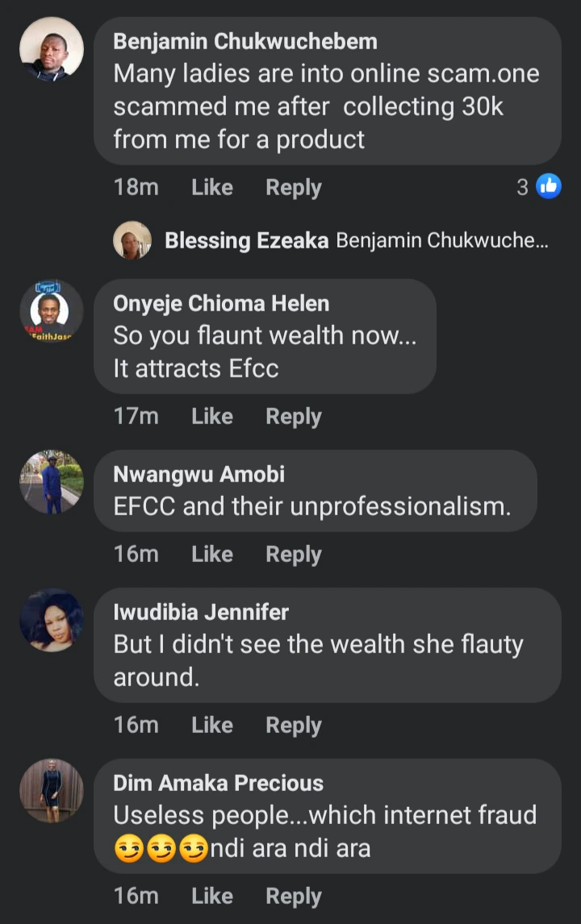Reply to Benjamin Chukwuchebem's comment
Viewport: 581px width, 924px height.
pyautogui.click(x=294, y=188)
